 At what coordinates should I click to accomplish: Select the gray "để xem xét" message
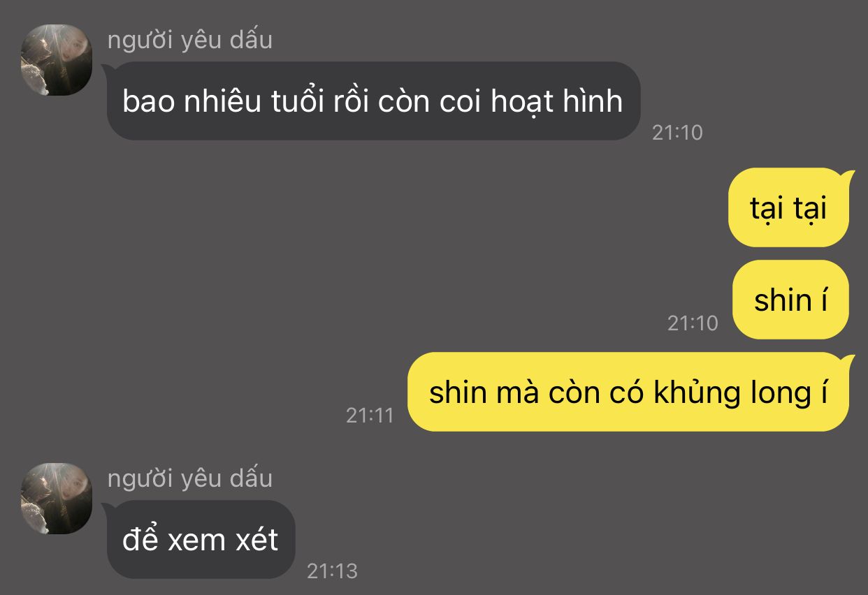200,540
